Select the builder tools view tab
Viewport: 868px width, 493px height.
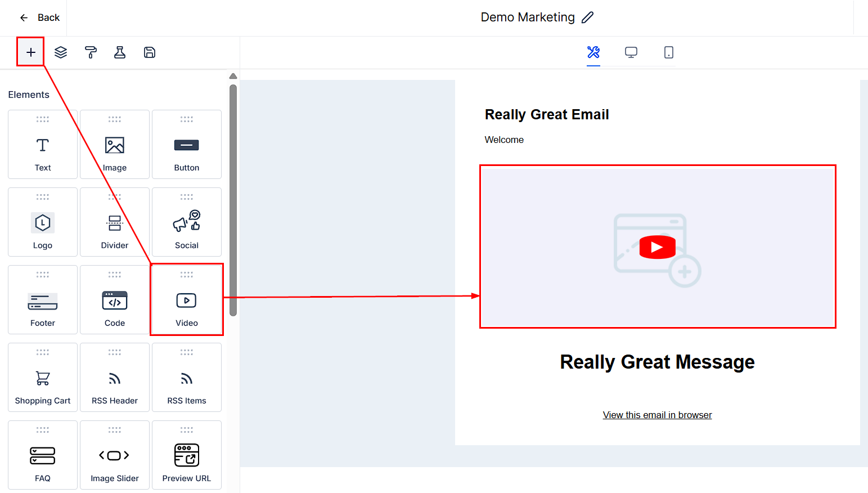pos(593,52)
